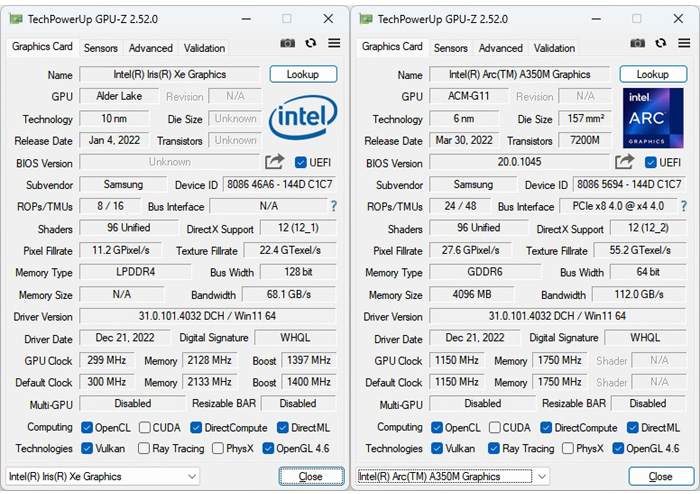Click Intel logo in left window
The image size is (700, 494).
(303, 117)
